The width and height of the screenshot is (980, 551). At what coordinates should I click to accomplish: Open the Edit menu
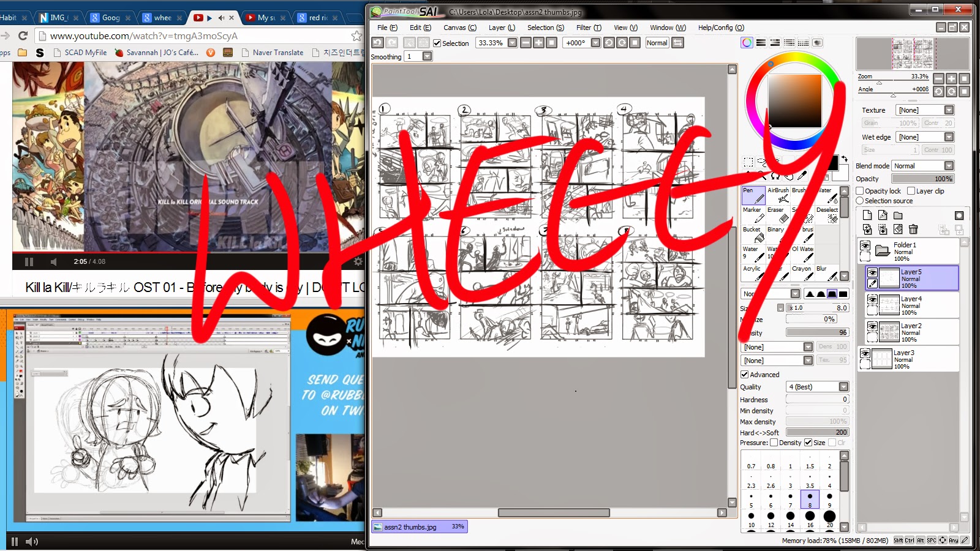420,28
